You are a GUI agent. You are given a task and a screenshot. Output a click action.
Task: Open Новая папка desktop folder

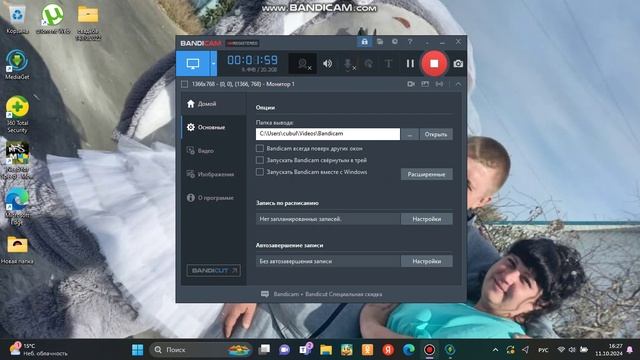click(17, 249)
